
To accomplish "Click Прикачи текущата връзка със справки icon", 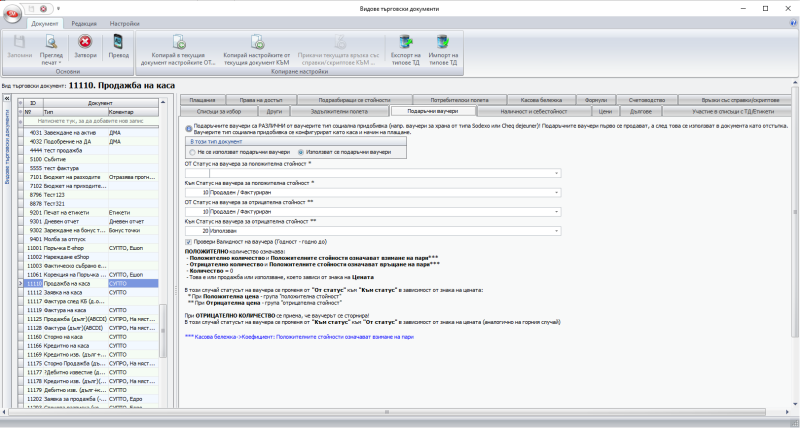I will pyautogui.click(x=339, y=49).
